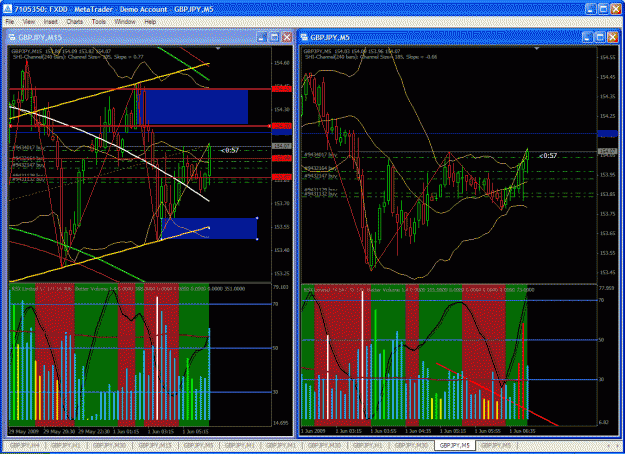
Task: Click the MetaTrader app icon in title bar
Action: (7, 9)
